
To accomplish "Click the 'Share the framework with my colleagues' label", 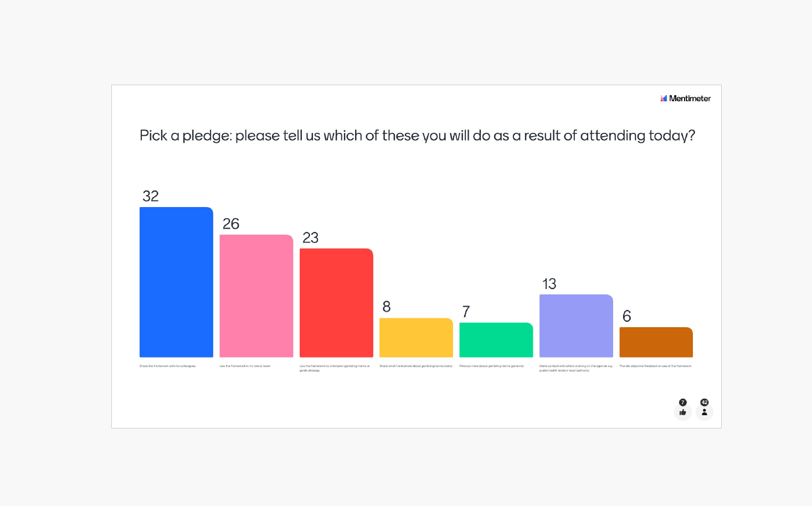I will click(167, 366).
